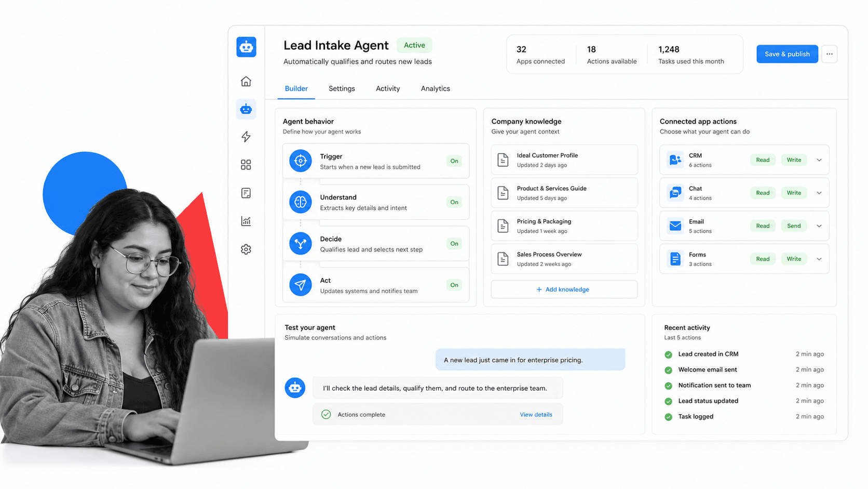
Task: Click the Actions complete checkmark icon
Action: [326, 414]
